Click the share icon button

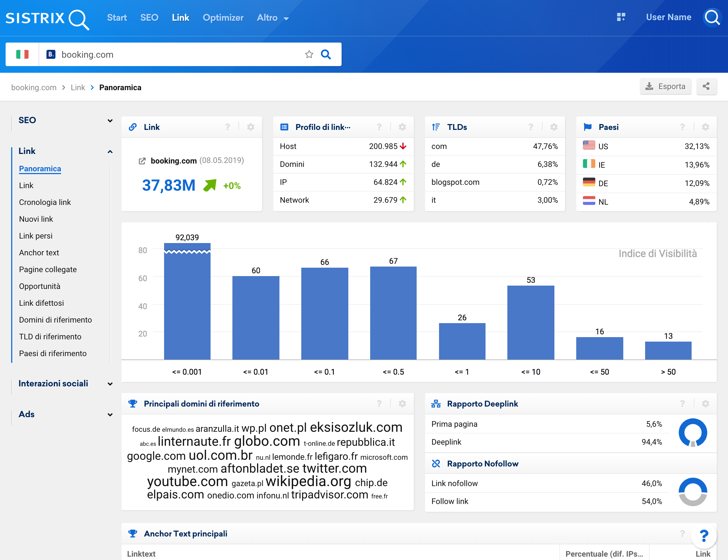tap(706, 87)
